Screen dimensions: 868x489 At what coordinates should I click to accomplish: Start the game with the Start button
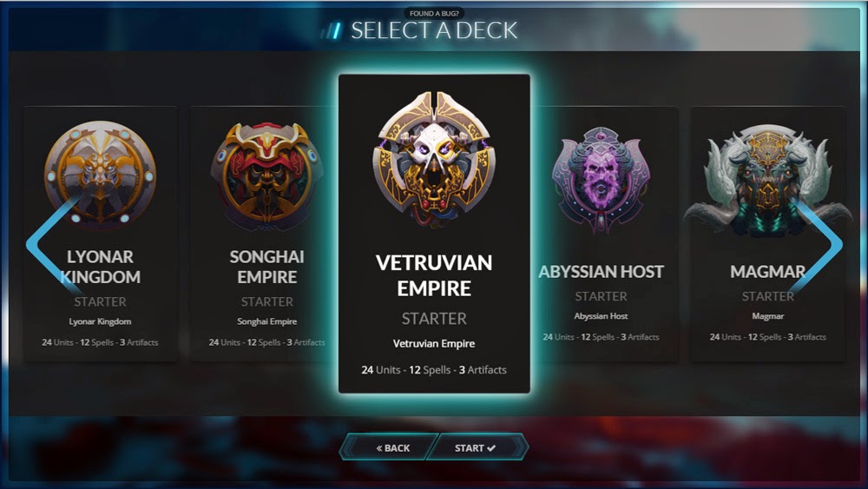(x=477, y=447)
